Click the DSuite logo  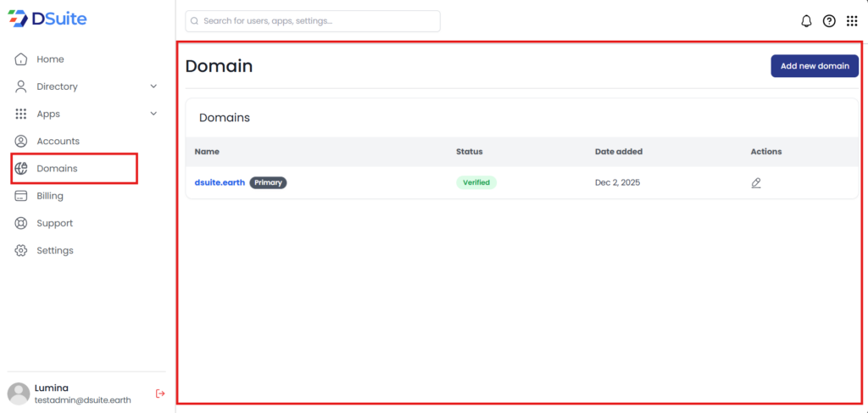click(47, 19)
